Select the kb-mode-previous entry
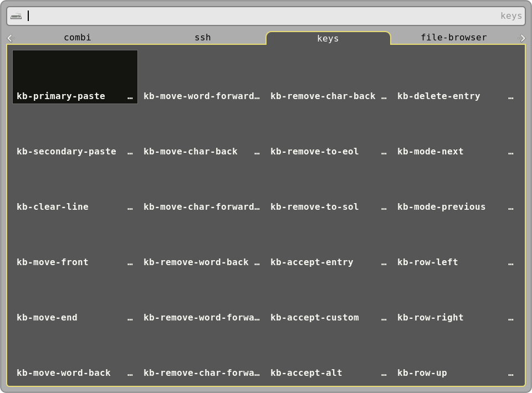 click(456, 187)
